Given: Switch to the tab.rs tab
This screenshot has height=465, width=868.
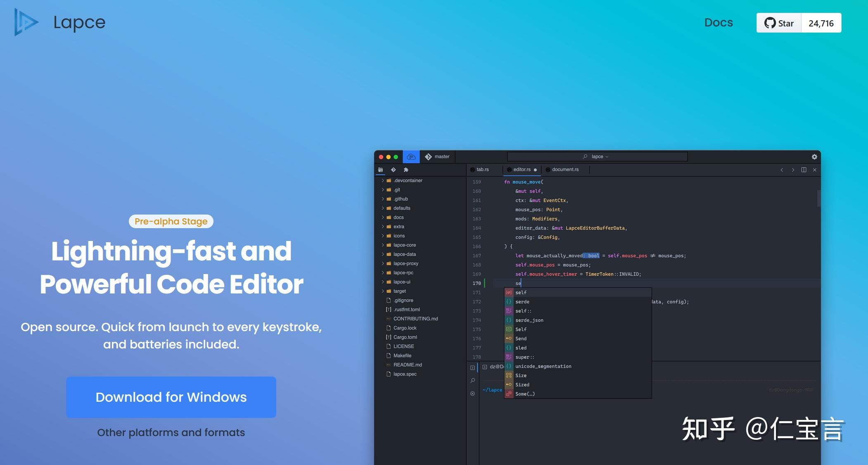Looking at the screenshot, I should tap(482, 169).
